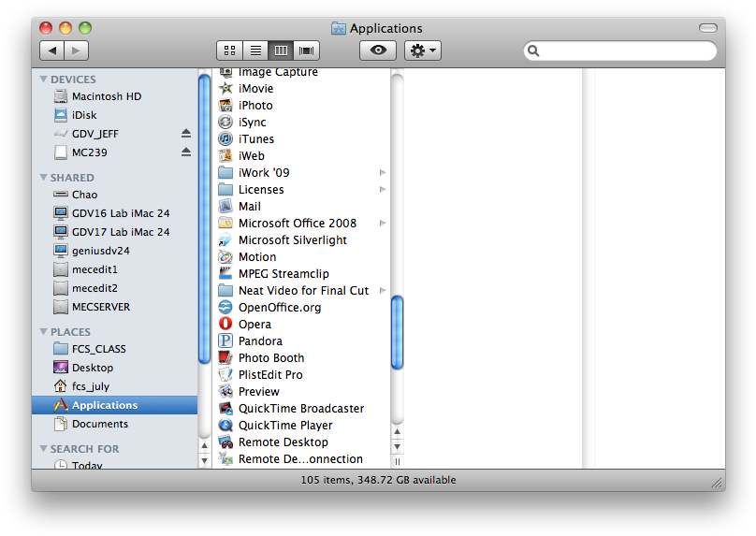
Task: Switch to column view
Action: 281,51
